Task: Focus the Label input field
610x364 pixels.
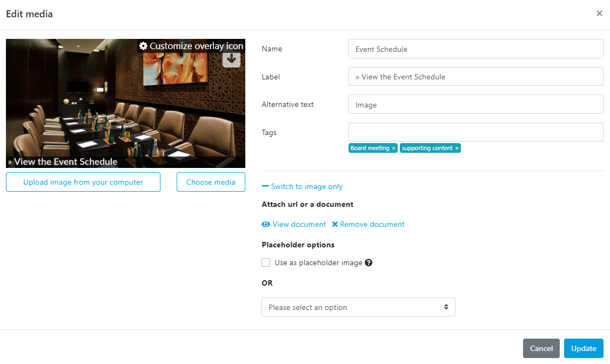Action: pyautogui.click(x=476, y=77)
